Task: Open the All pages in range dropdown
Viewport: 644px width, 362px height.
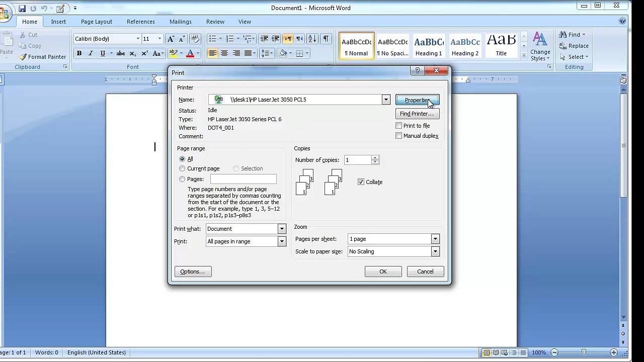Action: 282,241
